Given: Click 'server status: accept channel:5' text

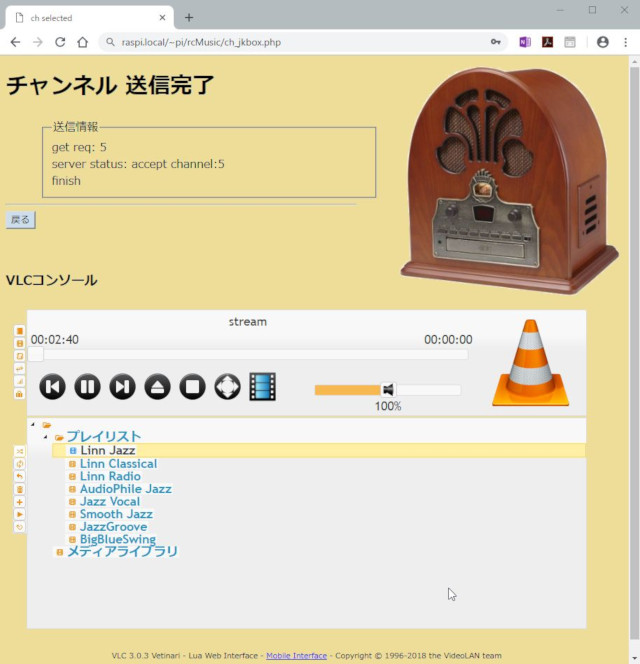Looking at the screenshot, I should (x=138, y=164).
